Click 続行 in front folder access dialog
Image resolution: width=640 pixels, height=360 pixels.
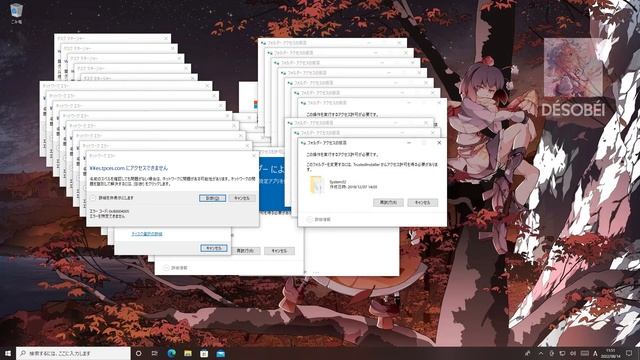(388, 202)
